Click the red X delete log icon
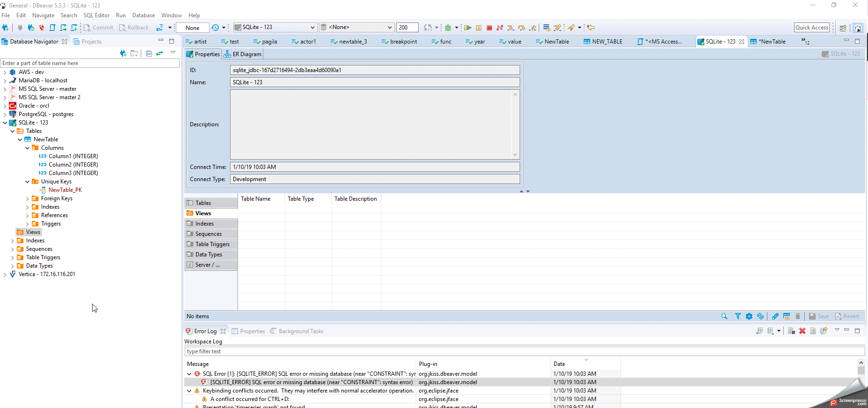Viewport: 868px width, 408px height. [x=802, y=331]
